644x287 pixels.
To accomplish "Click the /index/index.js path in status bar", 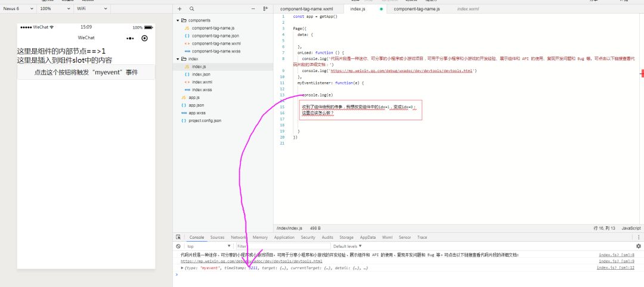I will 290,228.
